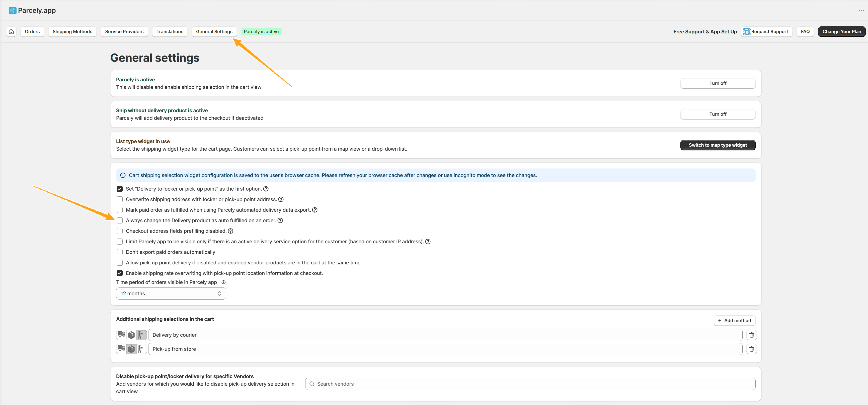Select truck icon for Delivery by courier
This screenshot has height=405, width=868.
[x=121, y=334]
